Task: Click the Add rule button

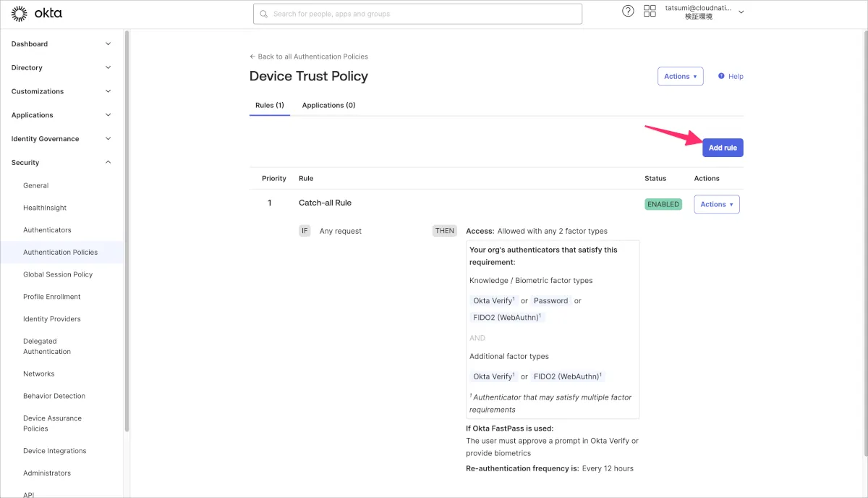Action: pos(722,148)
